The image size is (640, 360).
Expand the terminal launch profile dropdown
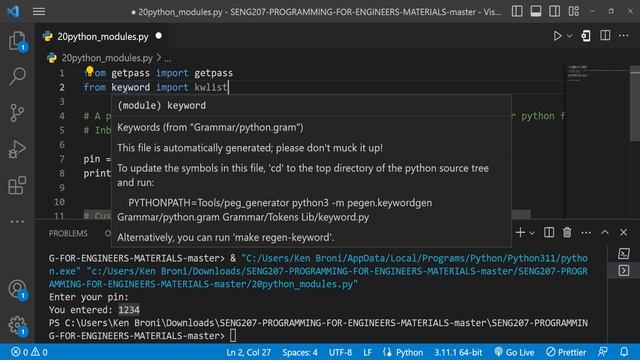[532, 233]
